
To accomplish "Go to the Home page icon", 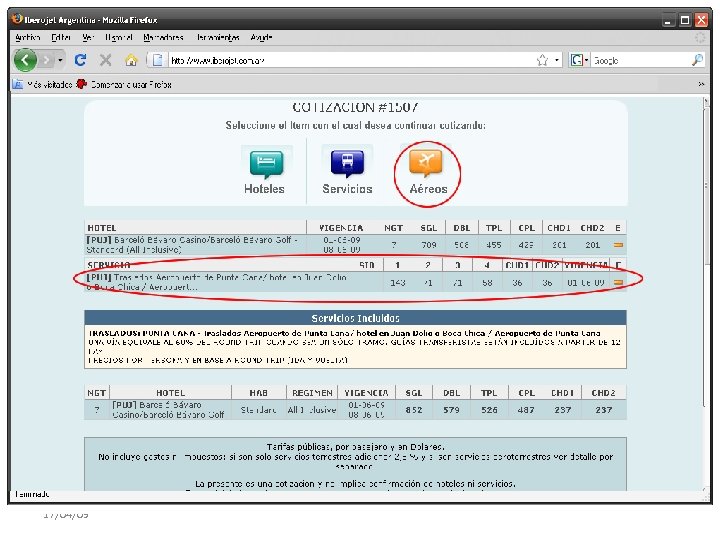I will coord(131,60).
